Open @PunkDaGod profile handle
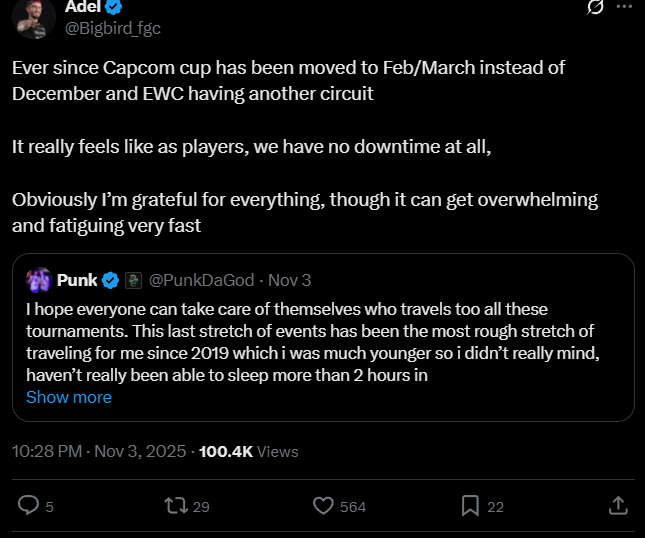 (x=201, y=281)
